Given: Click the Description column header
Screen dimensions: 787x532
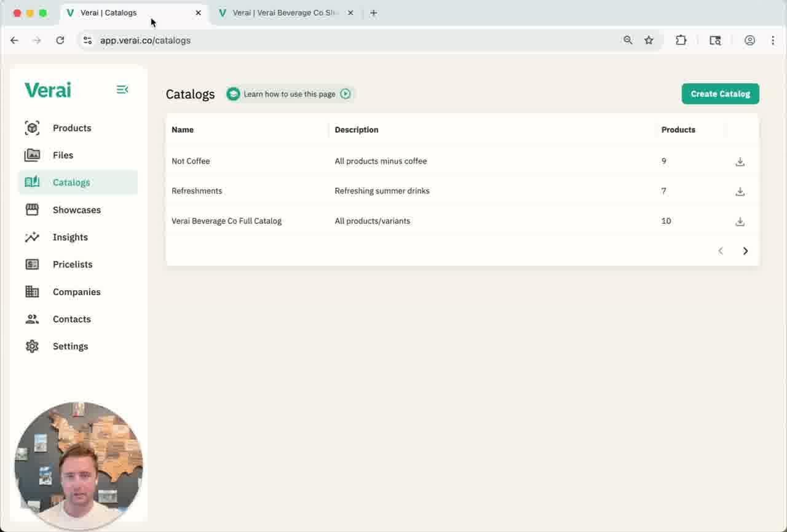Looking at the screenshot, I should coord(357,130).
